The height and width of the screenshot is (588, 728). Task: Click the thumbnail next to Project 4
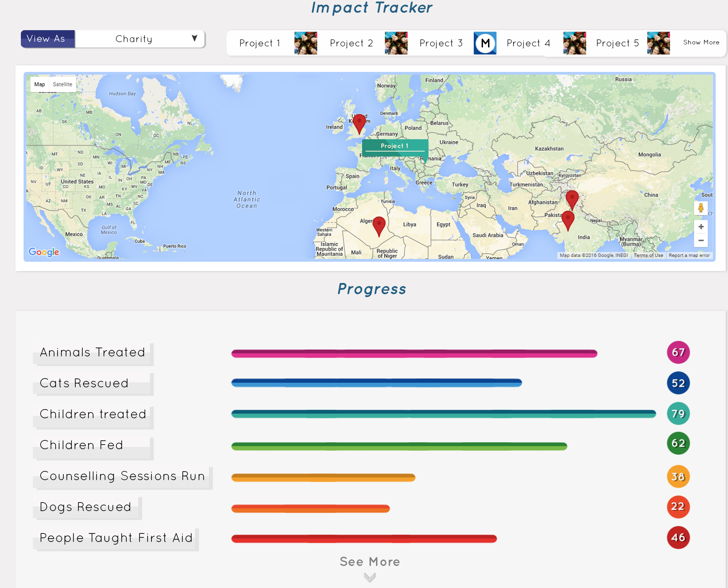[575, 43]
